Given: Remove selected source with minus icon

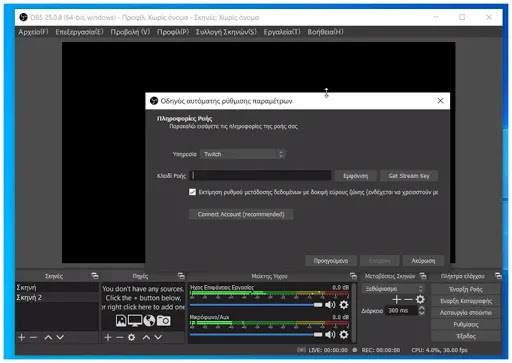Looking at the screenshot, I should 120,337.
